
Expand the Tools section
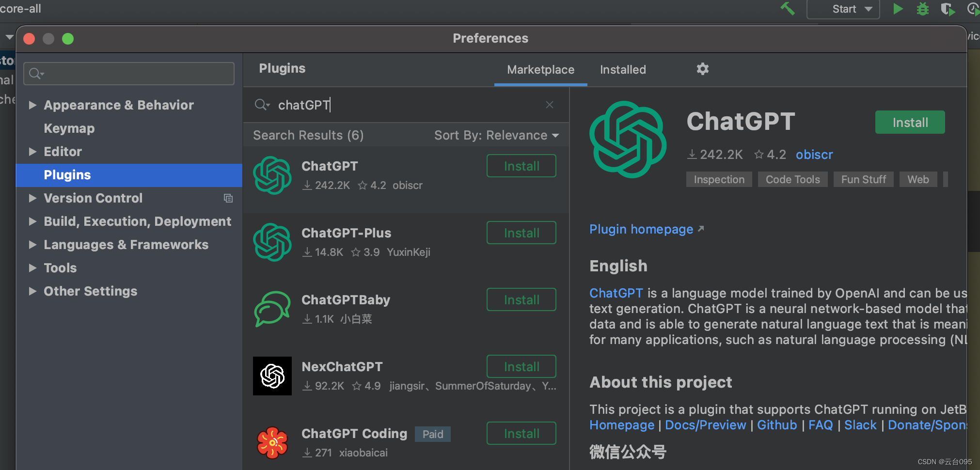point(32,268)
